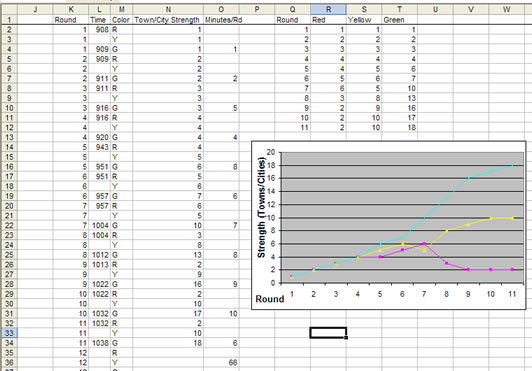Select column K header
Image resolution: width=532 pixels, height=371 pixels.
[x=71, y=10]
